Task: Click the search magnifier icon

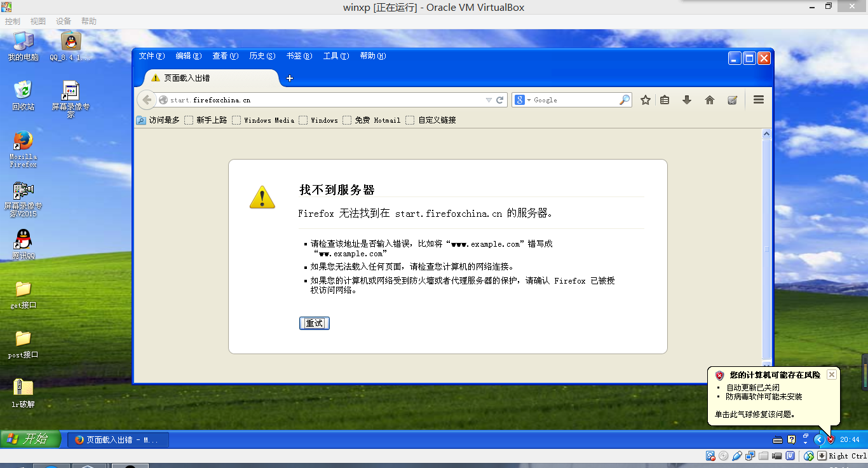Action: (x=625, y=100)
